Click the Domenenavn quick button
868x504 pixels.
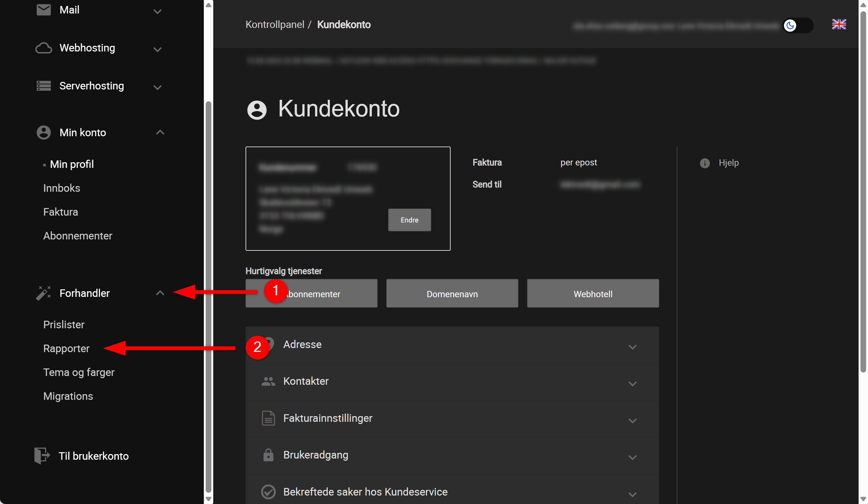pos(452,293)
